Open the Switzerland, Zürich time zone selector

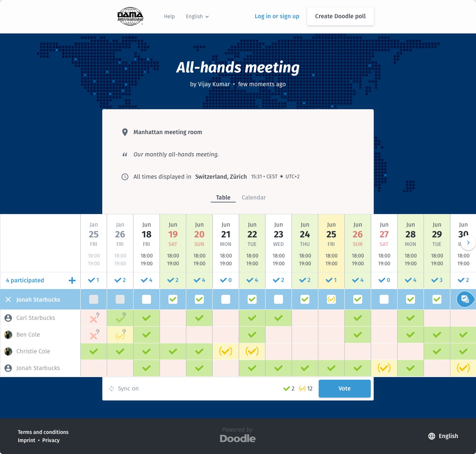(x=221, y=177)
